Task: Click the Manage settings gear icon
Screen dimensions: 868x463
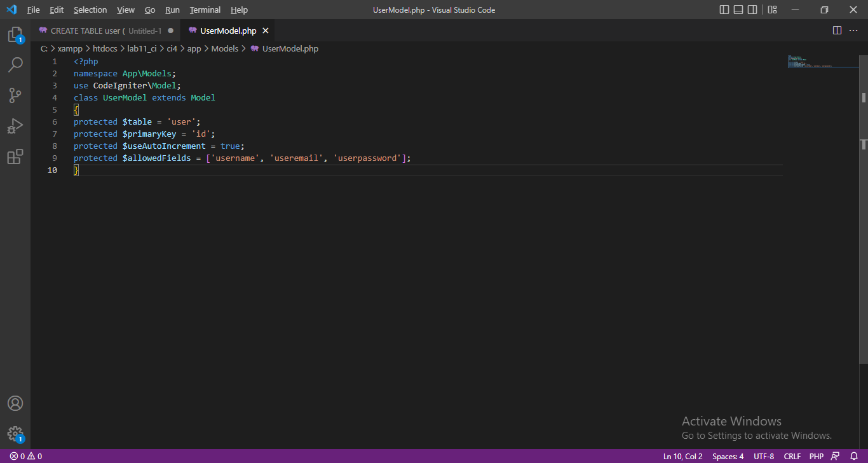Action: click(x=15, y=433)
